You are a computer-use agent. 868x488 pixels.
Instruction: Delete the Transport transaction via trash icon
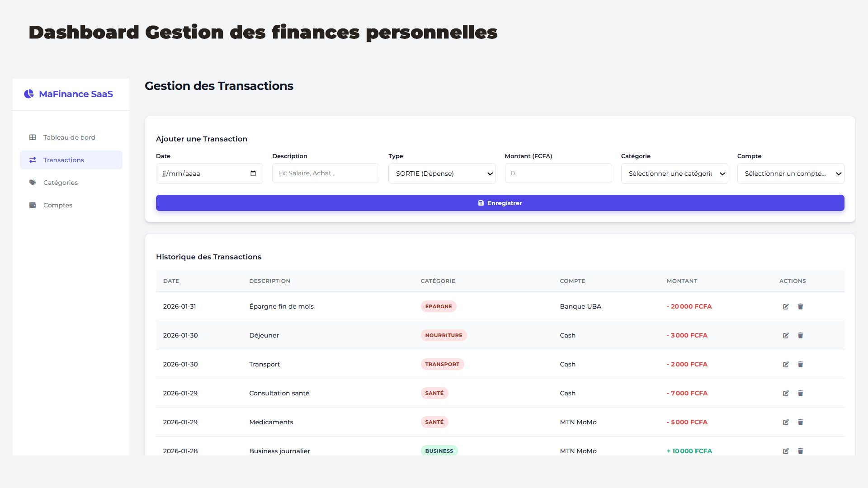800,364
